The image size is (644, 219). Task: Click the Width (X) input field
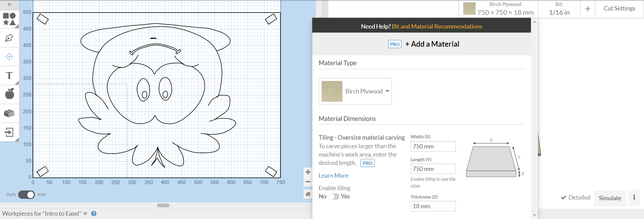click(433, 146)
